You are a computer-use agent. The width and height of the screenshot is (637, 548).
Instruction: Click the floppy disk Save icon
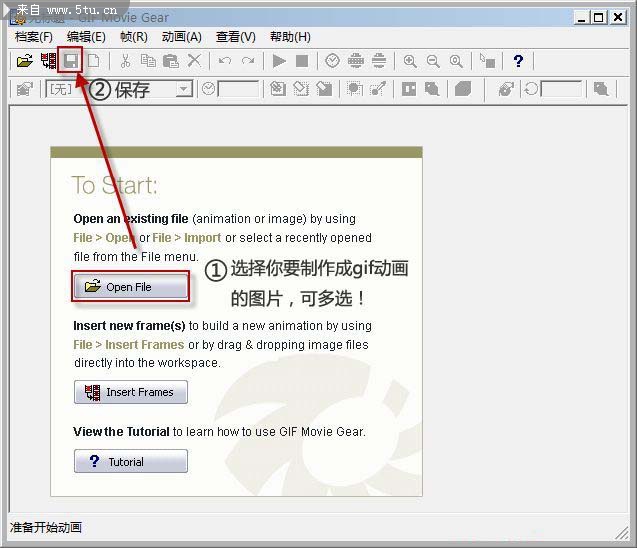pos(71,61)
